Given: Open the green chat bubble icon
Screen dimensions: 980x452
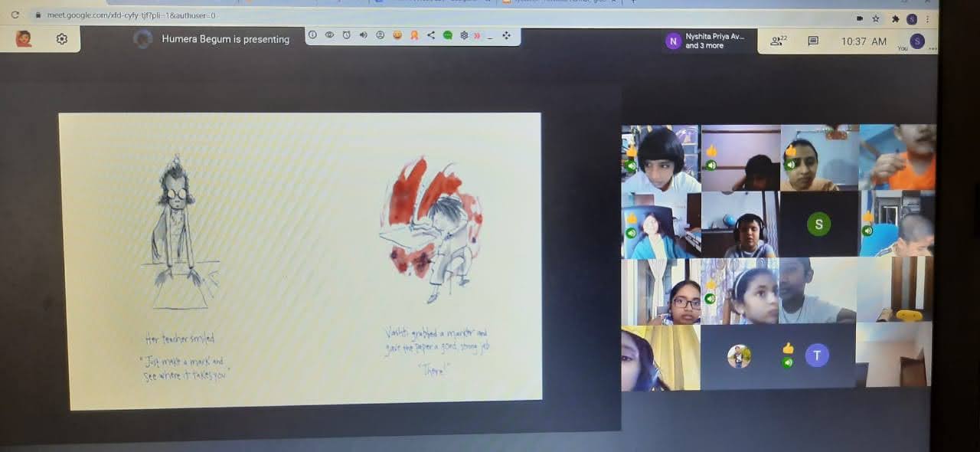Looking at the screenshot, I should [x=448, y=35].
